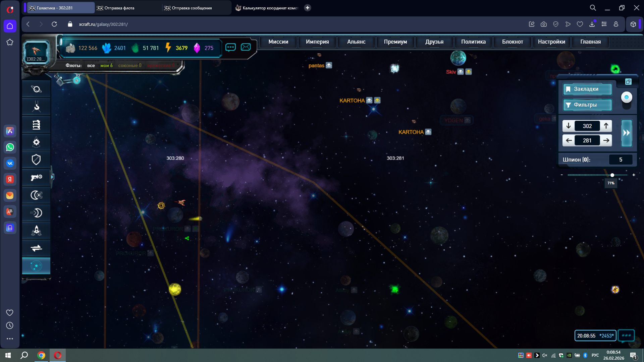Toggle the round switch beside Закладки
Image resolution: width=644 pixels, height=362 pixels.
[x=626, y=98]
